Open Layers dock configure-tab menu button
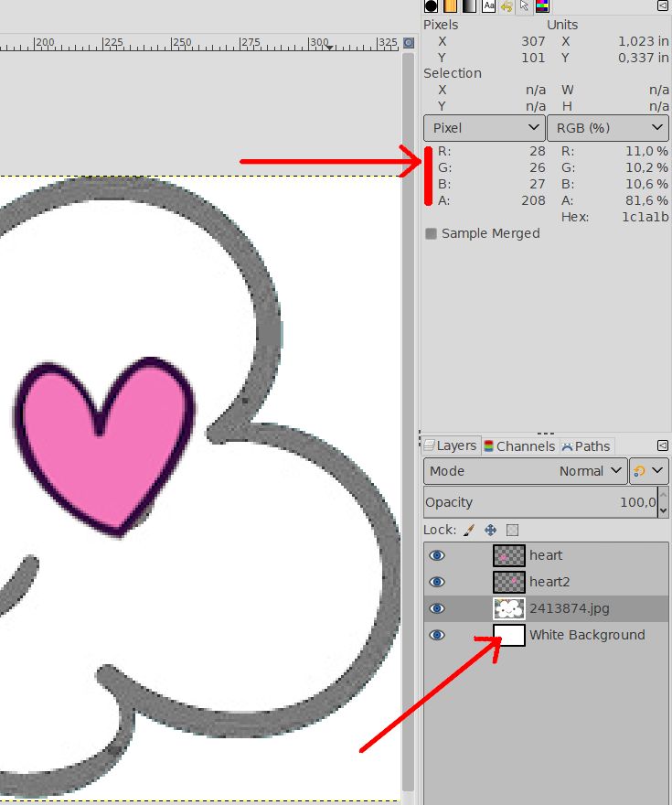This screenshot has width=672, height=805. tap(662, 445)
